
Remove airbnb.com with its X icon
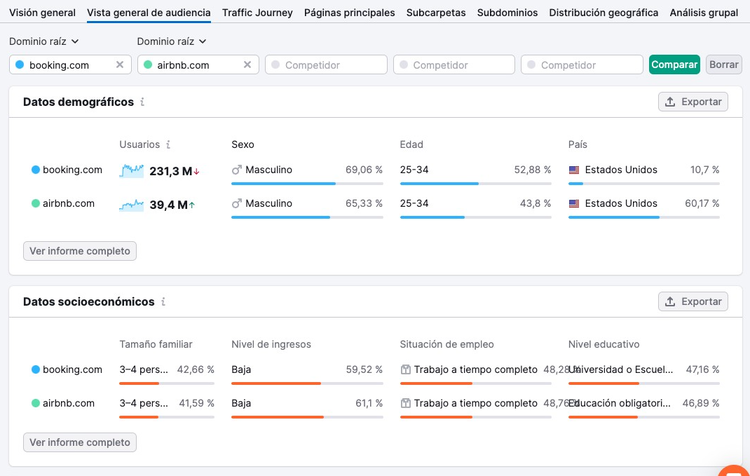(x=247, y=65)
